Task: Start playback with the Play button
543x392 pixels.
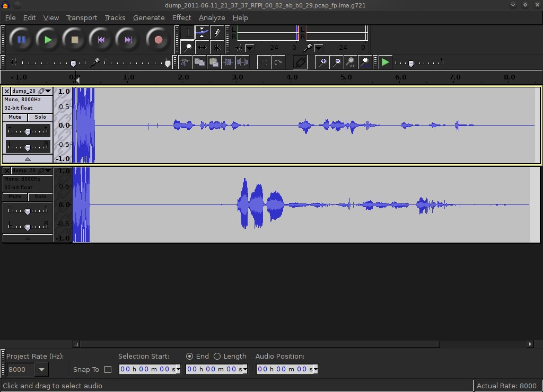Action: pos(48,40)
